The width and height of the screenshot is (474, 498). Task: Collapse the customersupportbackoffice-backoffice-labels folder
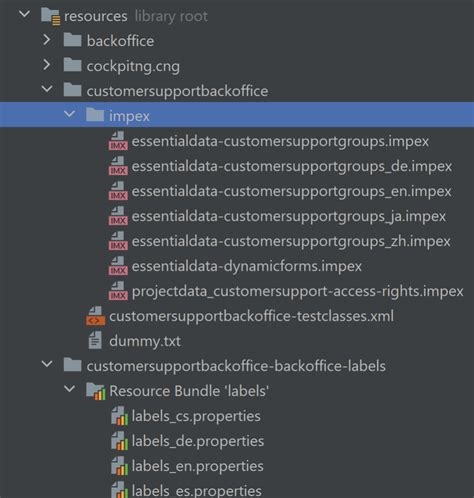pyautogui.click(x=47, y=365)
